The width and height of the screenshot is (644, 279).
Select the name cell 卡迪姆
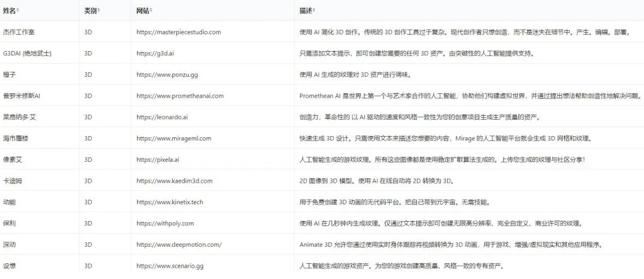coord(13,181)
